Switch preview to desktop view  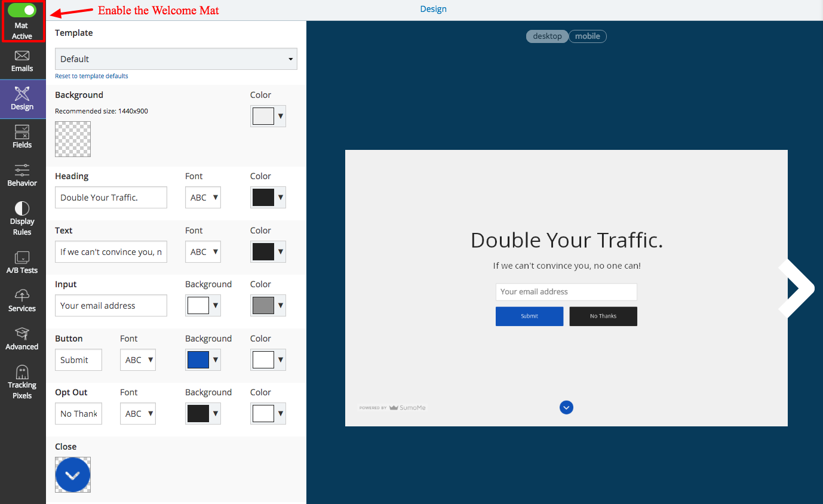pyautogui.click(x=547, y=36)
